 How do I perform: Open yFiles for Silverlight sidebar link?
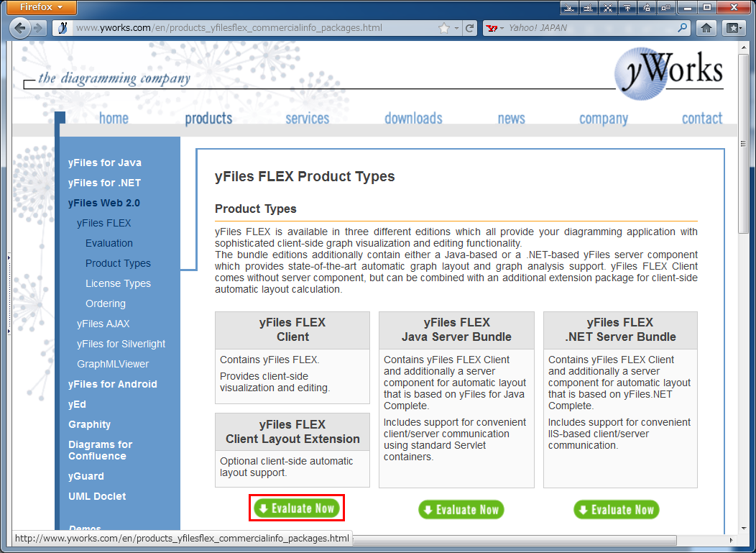121,344
